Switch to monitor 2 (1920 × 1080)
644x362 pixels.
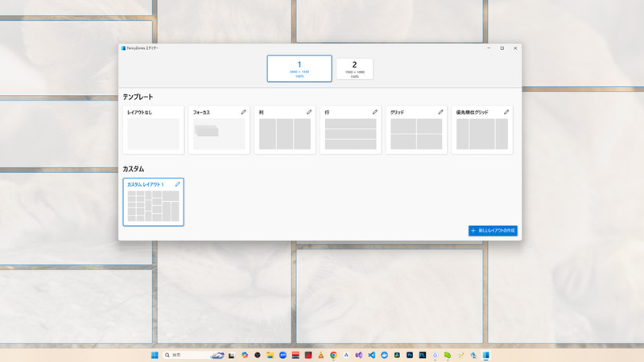point(354,68)
